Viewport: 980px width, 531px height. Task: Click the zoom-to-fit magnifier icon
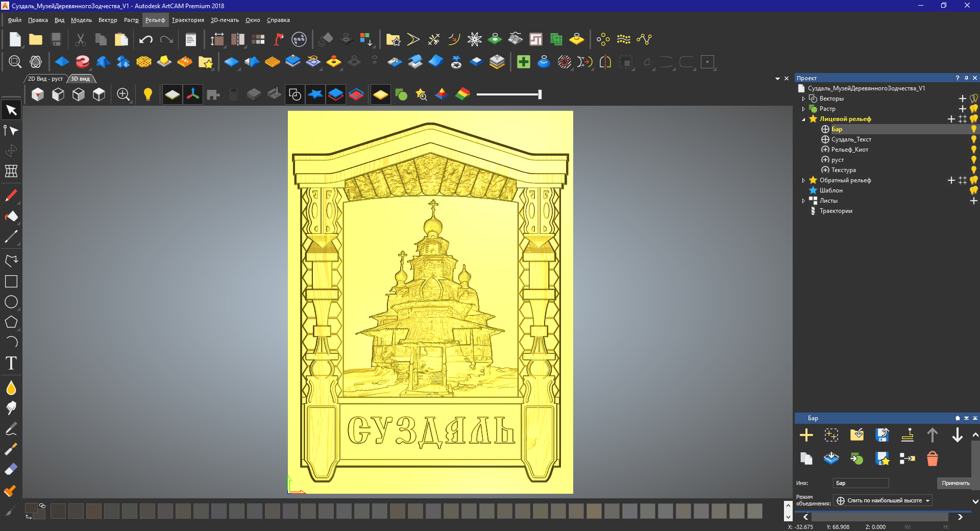point(15,62)
